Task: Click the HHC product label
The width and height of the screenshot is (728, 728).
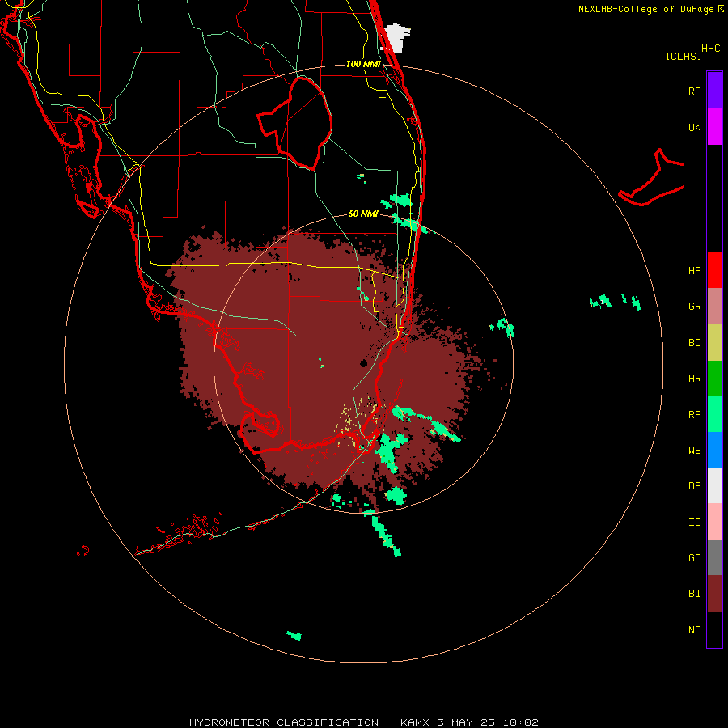Action: click(x=711, y=49)
